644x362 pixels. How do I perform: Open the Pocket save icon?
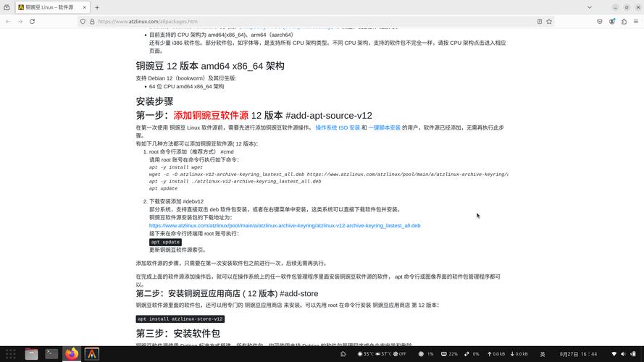pyautogui.click(x=600, y=21)
